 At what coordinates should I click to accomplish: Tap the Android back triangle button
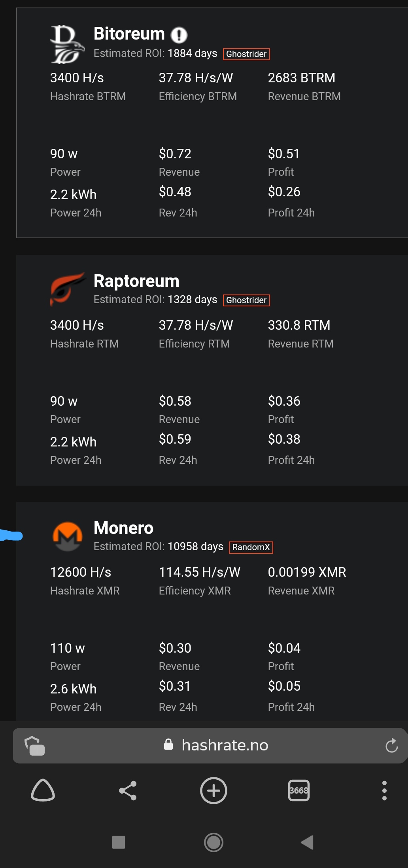coord(307,842)
